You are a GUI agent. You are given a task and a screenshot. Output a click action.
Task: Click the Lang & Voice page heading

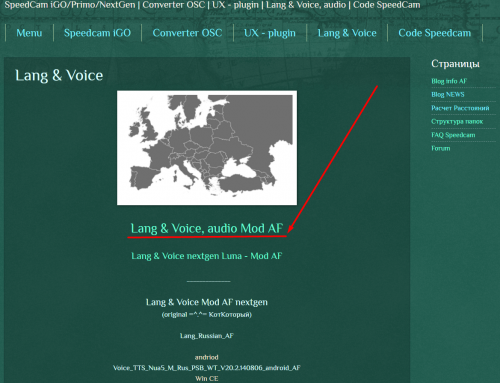59,76
